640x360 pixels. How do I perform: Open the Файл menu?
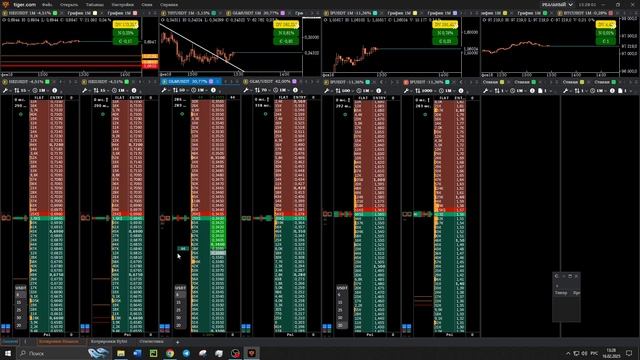click(47, 4)
